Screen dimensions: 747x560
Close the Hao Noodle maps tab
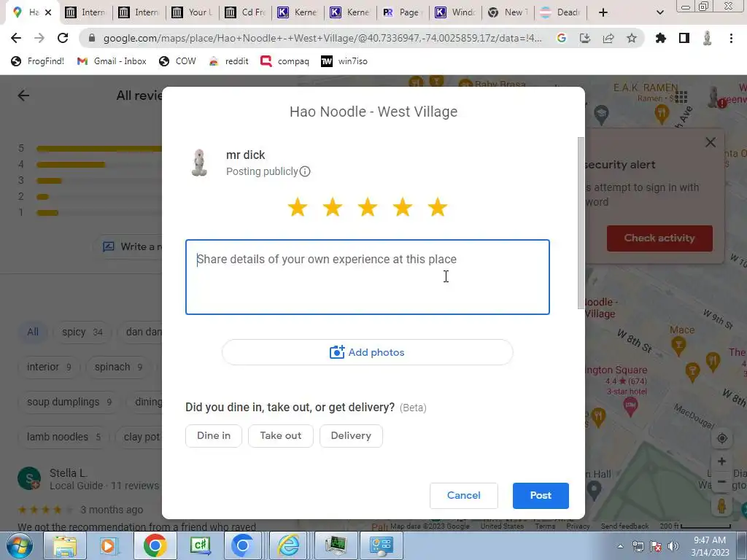(48, 12)
